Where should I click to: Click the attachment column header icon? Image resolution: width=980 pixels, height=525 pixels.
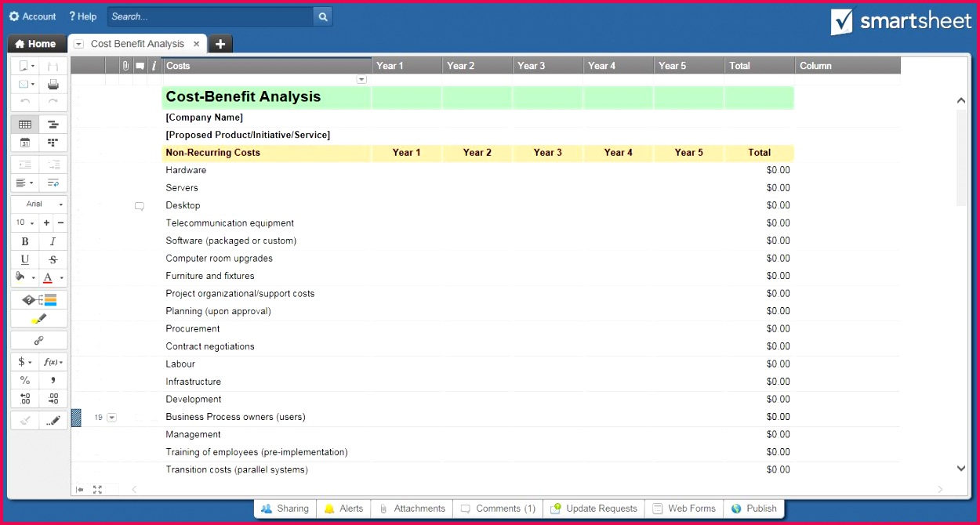click(125, 65)
